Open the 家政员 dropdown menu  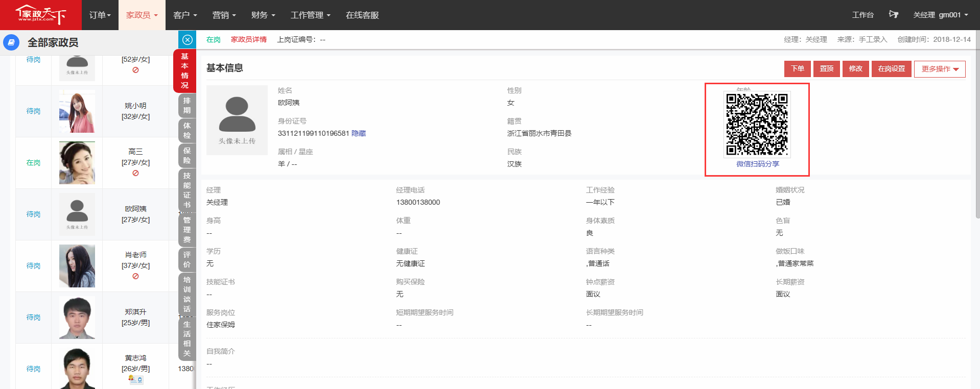(142, 15)
